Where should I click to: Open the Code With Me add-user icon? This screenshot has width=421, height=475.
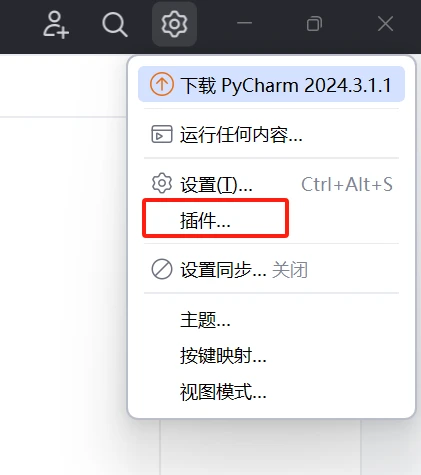56,24
